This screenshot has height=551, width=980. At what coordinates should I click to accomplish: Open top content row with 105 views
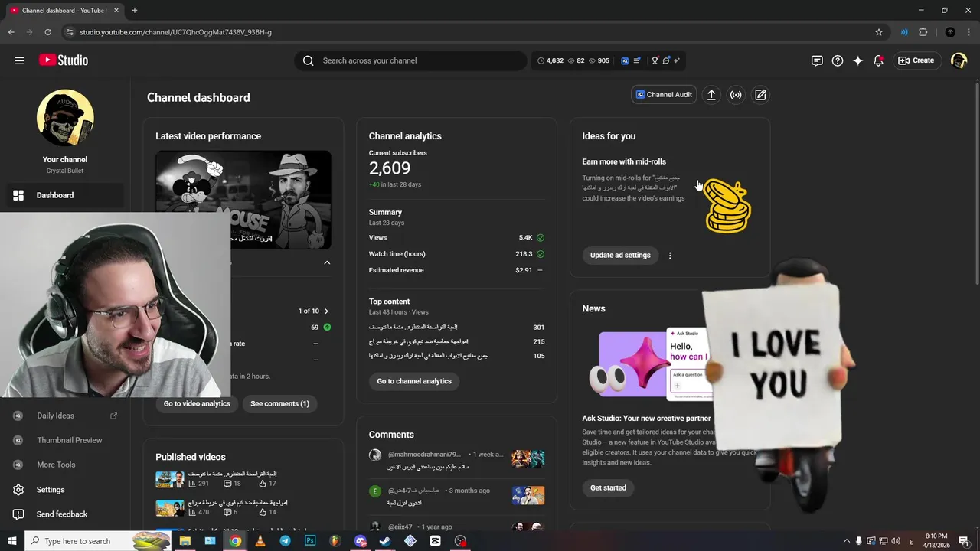(x=456, y=356)
